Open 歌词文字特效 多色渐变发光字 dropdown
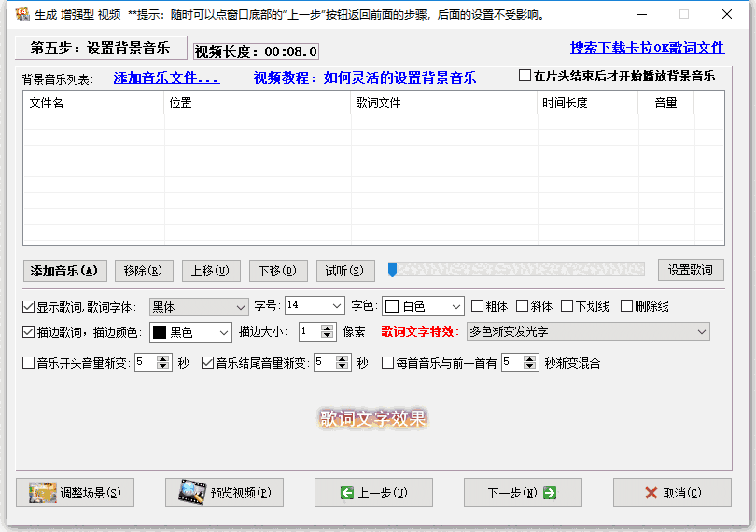 (588, 332)
